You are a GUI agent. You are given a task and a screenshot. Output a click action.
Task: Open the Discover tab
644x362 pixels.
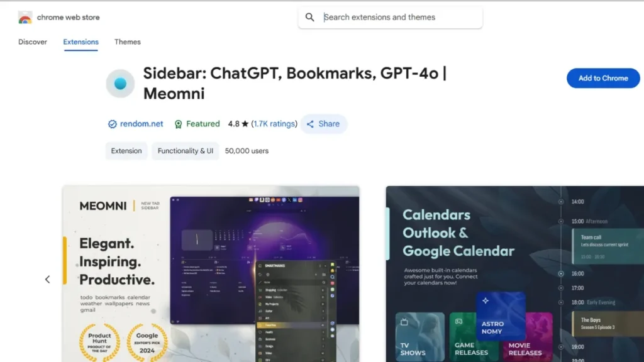pos(33,42)
